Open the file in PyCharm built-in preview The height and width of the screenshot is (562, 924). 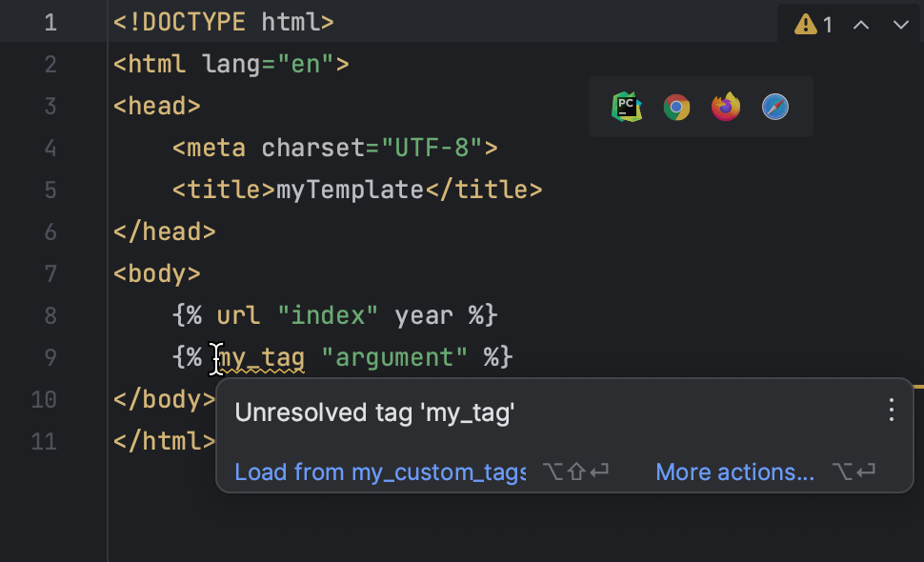click(x=627, y=107)
